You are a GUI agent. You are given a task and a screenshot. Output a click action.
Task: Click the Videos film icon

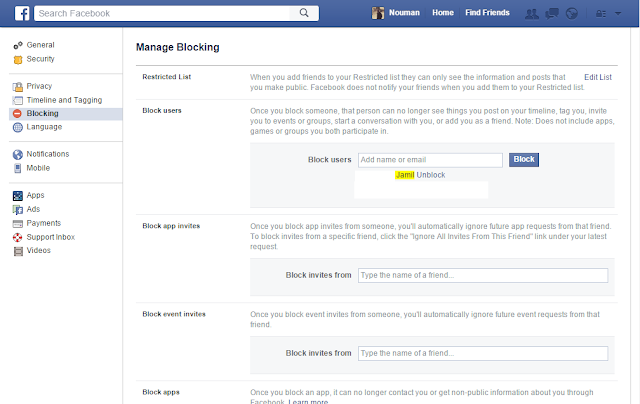[18, 251]
